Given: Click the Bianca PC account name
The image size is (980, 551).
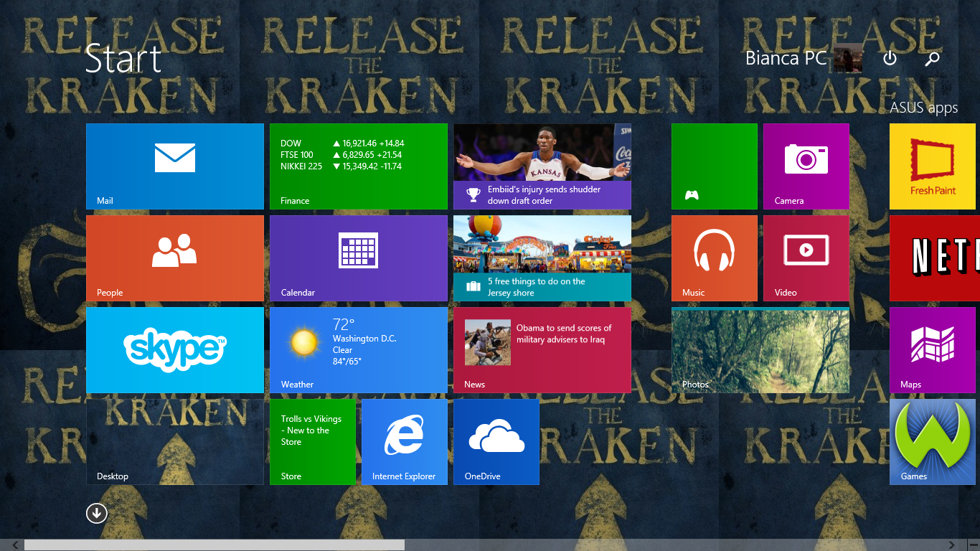Looking at the screenshot, I should (786, 58).
